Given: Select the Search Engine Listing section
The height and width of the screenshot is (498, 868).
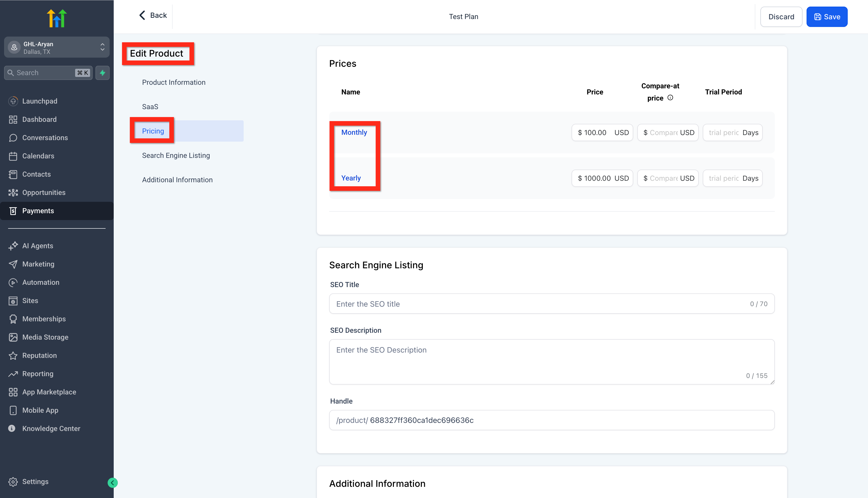Looking at the screenshot, I should [176, 156].
